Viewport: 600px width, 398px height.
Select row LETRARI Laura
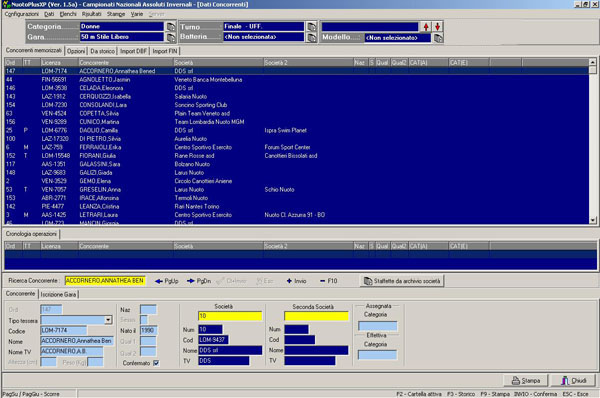coord(297,215)
